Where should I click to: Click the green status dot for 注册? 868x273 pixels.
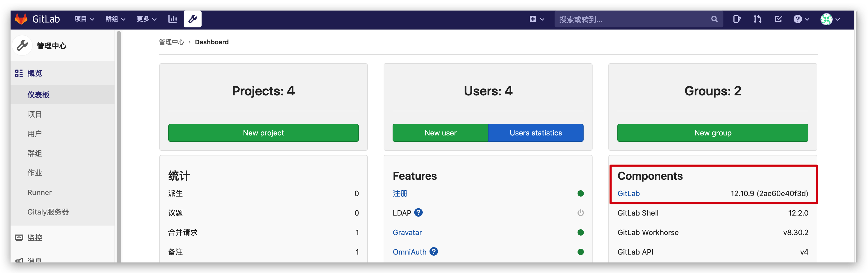point(581,194)
